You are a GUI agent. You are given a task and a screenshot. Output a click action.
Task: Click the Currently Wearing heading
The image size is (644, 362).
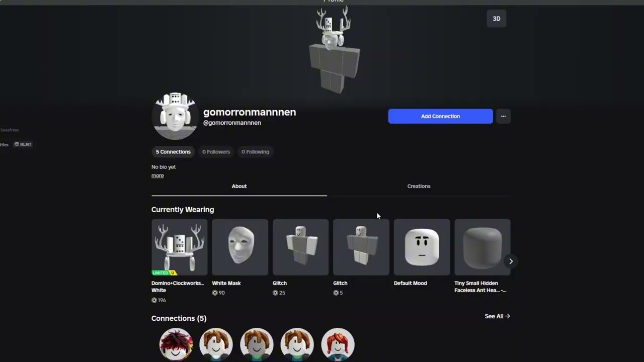click(x=183, y=210)
